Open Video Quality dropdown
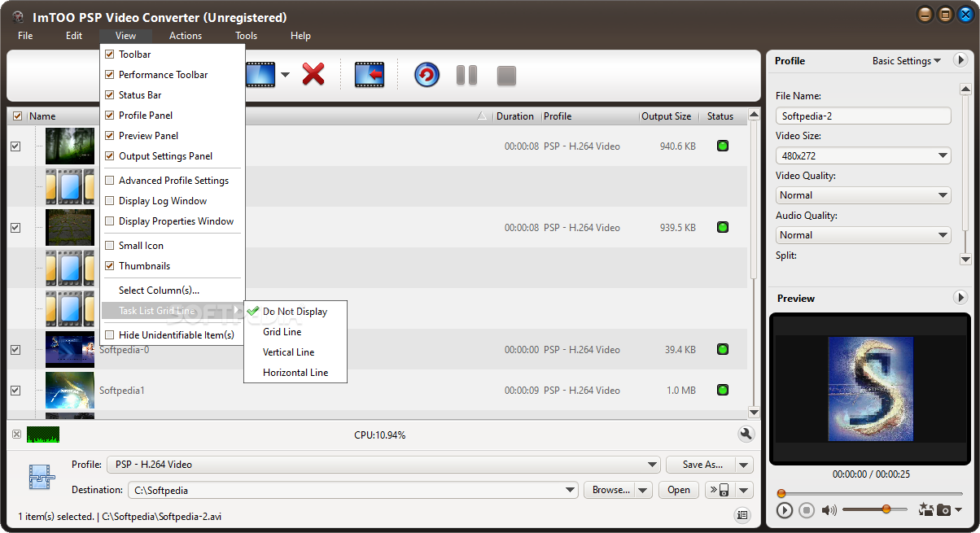 point(864,195)
